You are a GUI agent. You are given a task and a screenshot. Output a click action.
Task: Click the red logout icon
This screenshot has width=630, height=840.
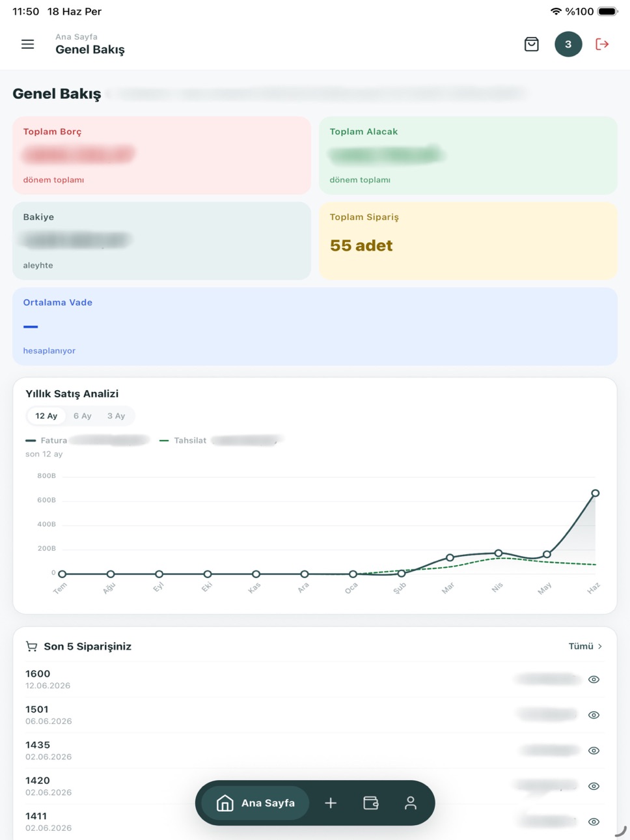coord(602,44)
